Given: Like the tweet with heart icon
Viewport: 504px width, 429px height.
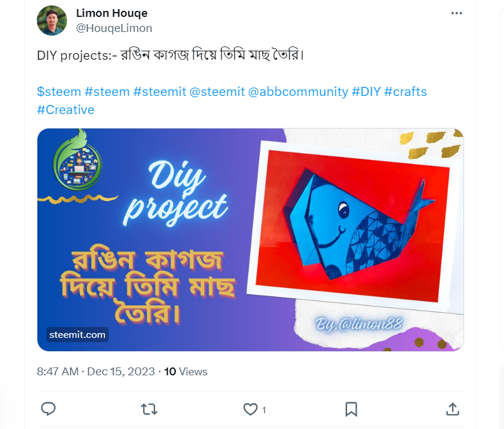Looking at the screenshot, I should coord(250,410).
